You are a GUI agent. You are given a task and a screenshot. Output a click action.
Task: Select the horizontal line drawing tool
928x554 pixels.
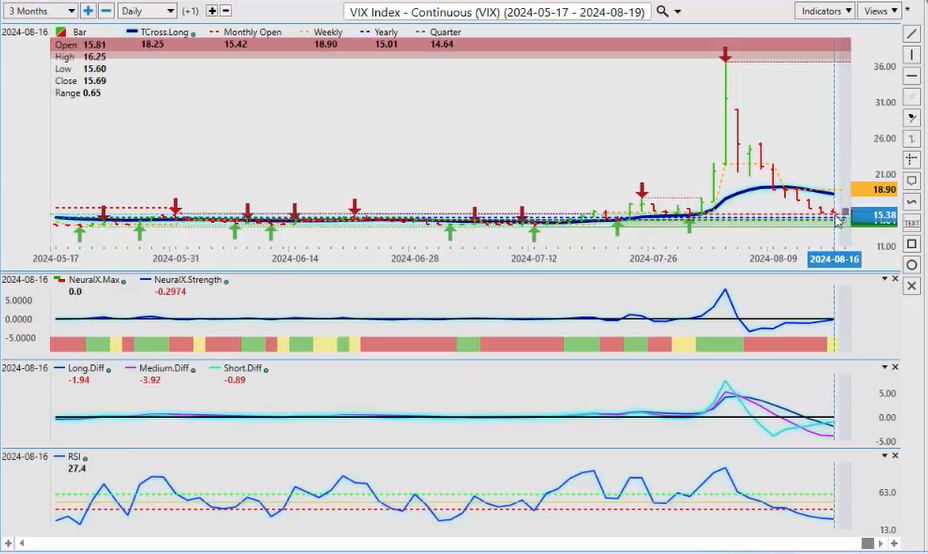click(911, 76)
